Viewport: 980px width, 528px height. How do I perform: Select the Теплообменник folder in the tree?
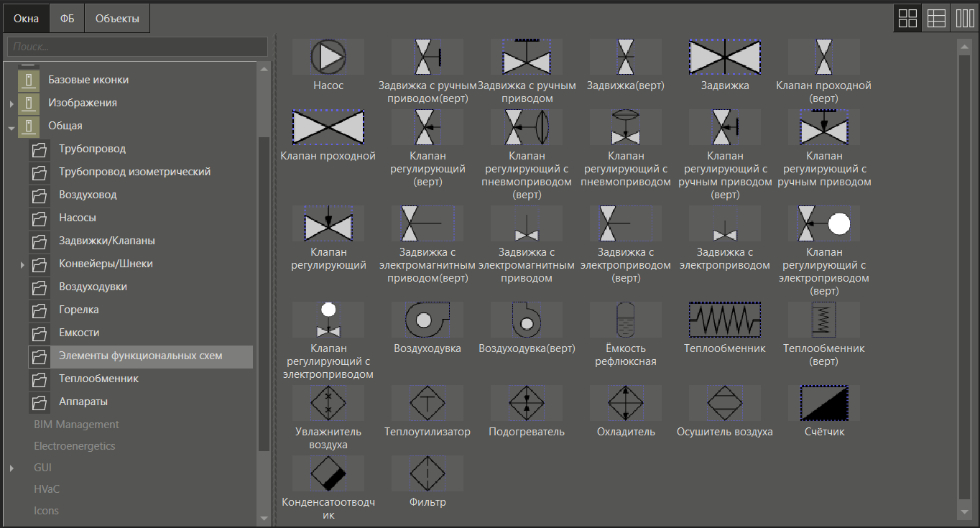click(x=97, y=379)
